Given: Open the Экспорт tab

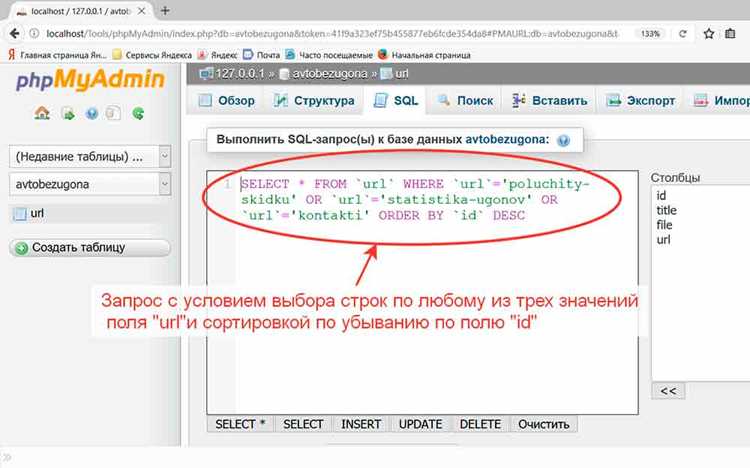Looking at the screenshot, I should coord(640,100).
